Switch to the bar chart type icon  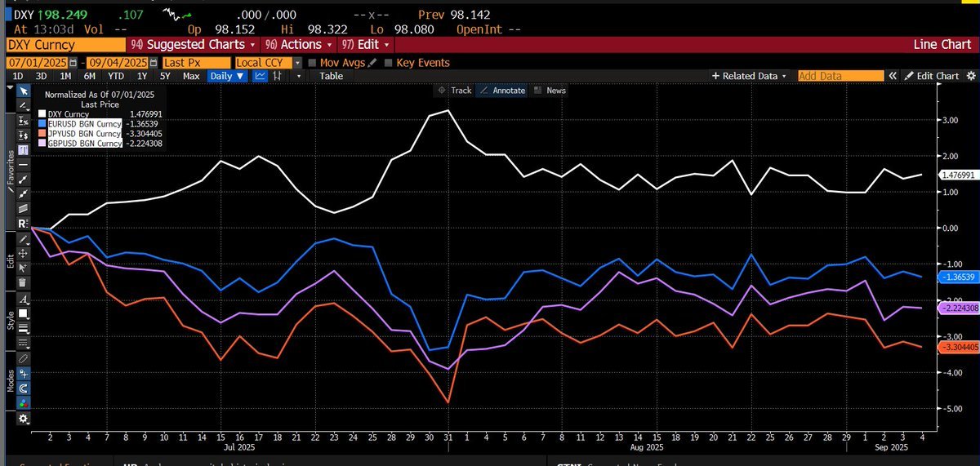[x=278, y=76]
